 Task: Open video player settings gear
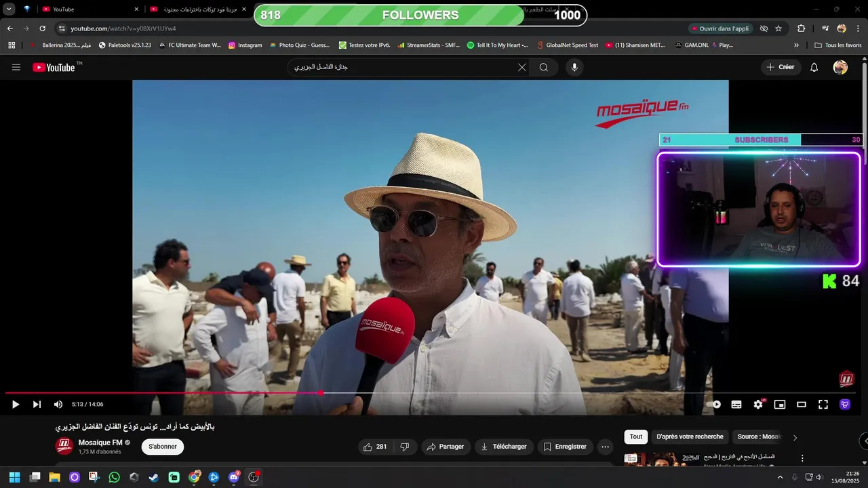[758, 405]
